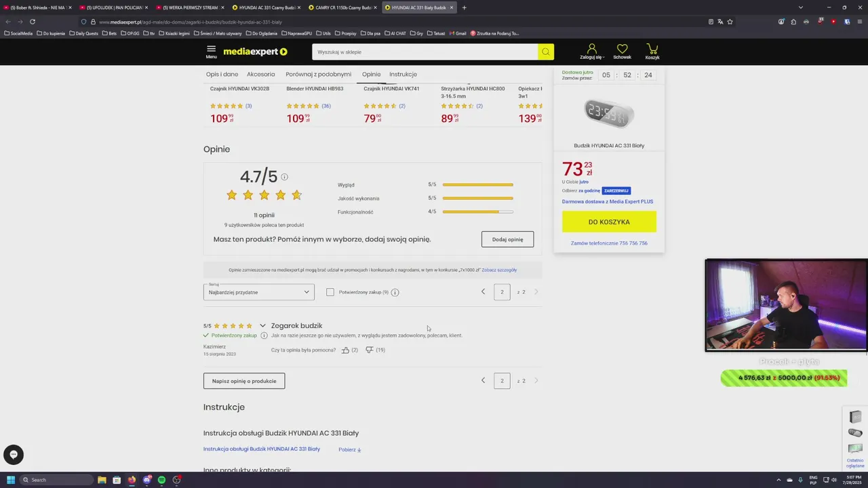The width and height of the screenshot is (868, 488).
Task: Open Instrukcja obsługi Budzik HYUNDAI link
Action: [x=262, y=449]
